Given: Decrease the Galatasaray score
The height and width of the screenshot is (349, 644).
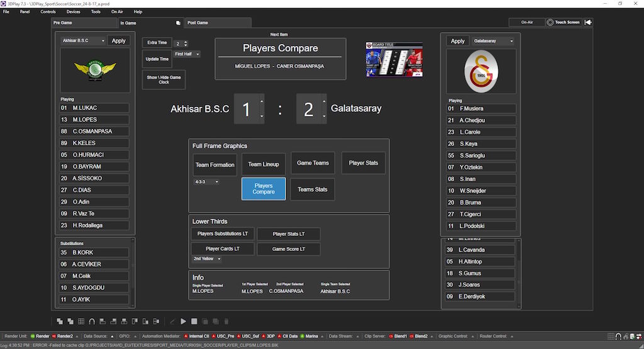Looking at the screenshot, I should (324, 116).
